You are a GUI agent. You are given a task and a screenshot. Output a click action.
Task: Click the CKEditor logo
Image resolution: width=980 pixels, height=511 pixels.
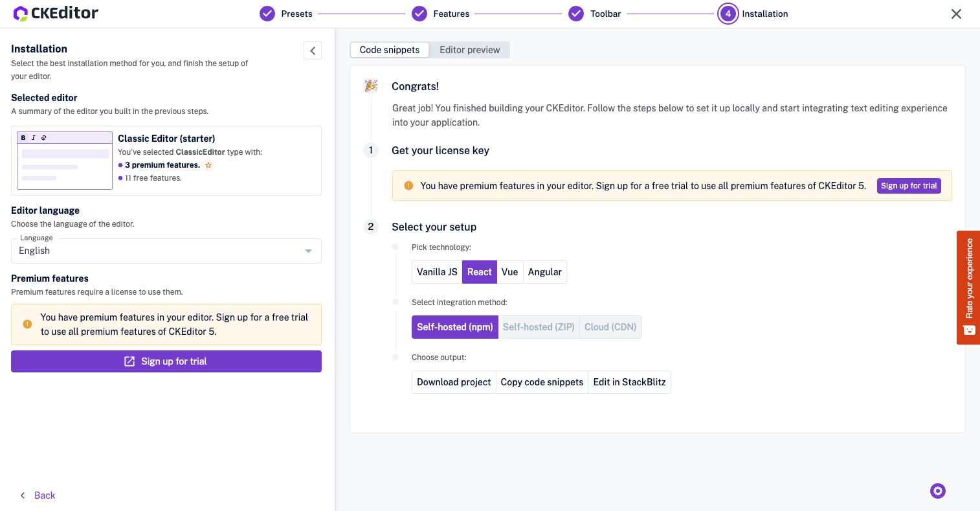click(56, 13)
